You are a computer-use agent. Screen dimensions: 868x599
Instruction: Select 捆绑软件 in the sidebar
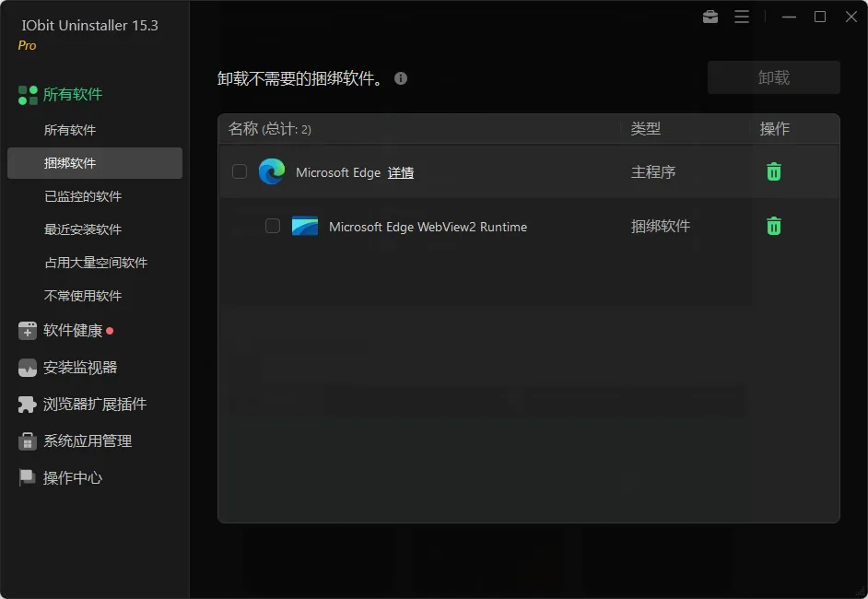point(95,163)
